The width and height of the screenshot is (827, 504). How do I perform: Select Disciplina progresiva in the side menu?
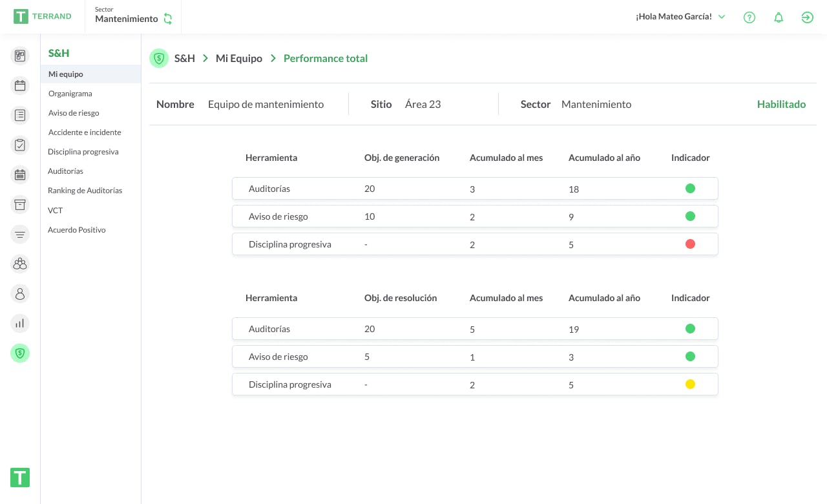click(x=83, y=152)
